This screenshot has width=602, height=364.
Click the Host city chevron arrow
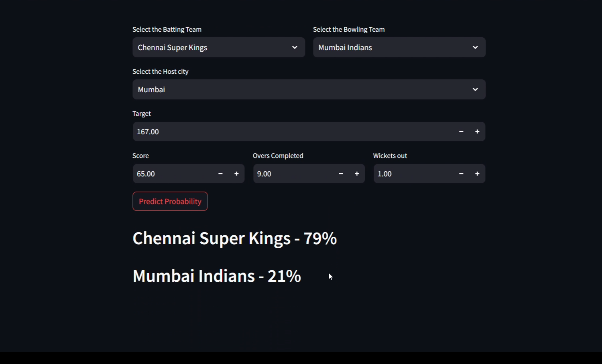coord(475,89)
